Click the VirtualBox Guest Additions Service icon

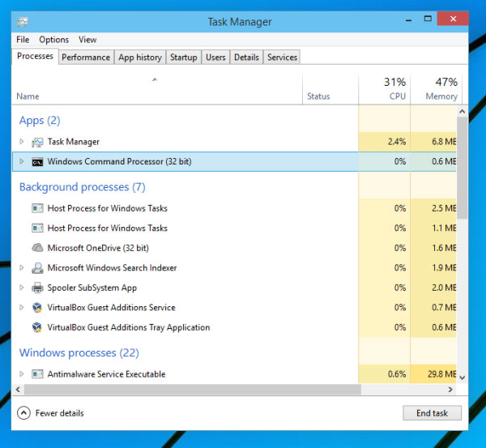[37, 308]
